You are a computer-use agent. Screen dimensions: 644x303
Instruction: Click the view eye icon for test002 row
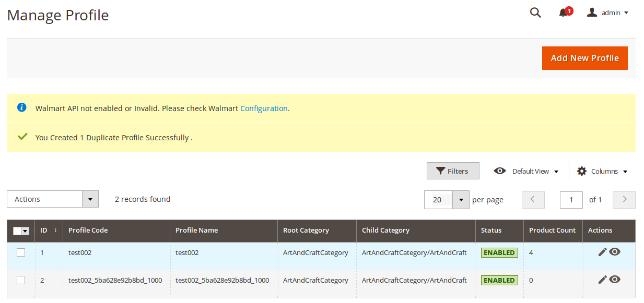[615, 252]
